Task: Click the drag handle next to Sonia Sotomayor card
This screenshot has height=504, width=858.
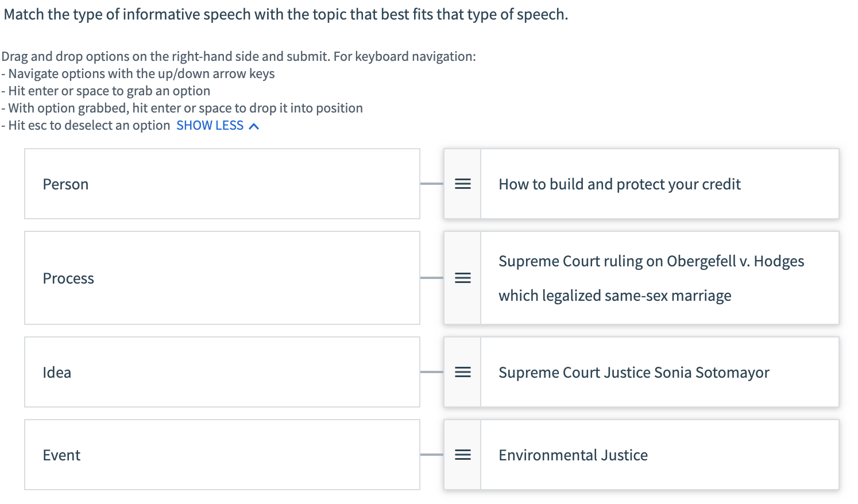Action: (462, 372)
